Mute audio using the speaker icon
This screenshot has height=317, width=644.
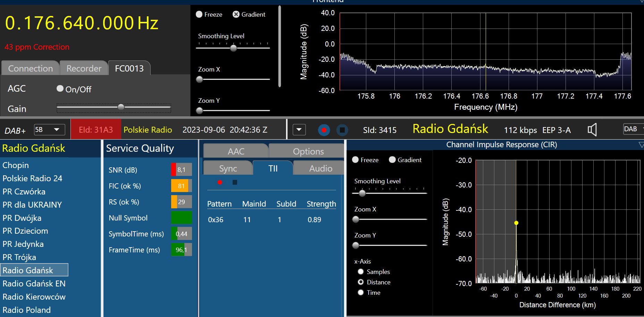tap(592, 130)
